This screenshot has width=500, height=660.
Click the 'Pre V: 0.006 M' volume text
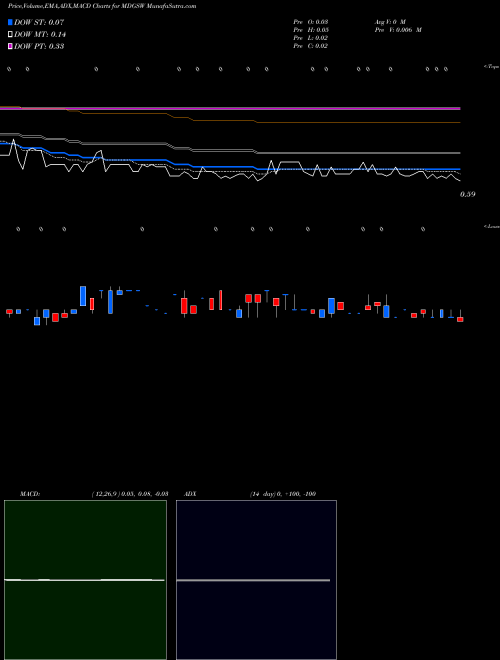(398, 30)
